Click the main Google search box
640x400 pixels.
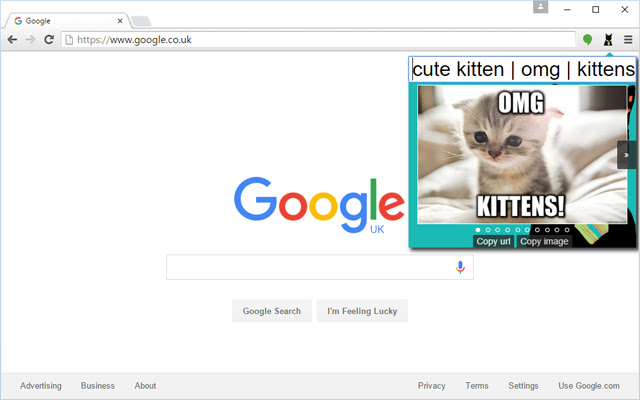[320, 267]
